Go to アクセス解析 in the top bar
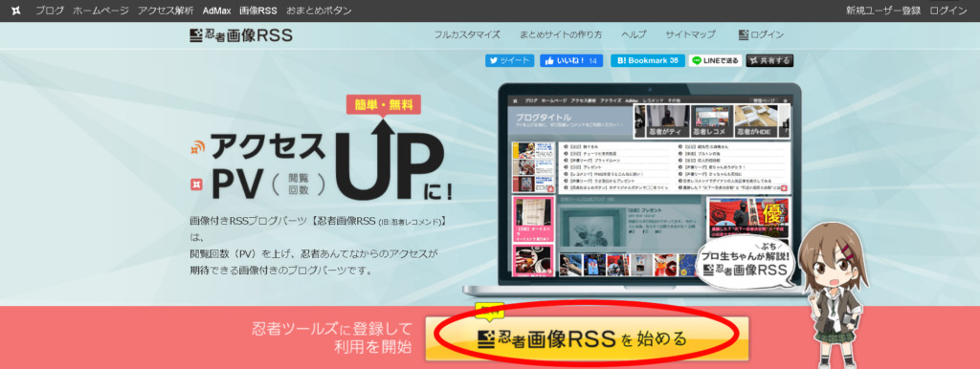 click(166, 11)
